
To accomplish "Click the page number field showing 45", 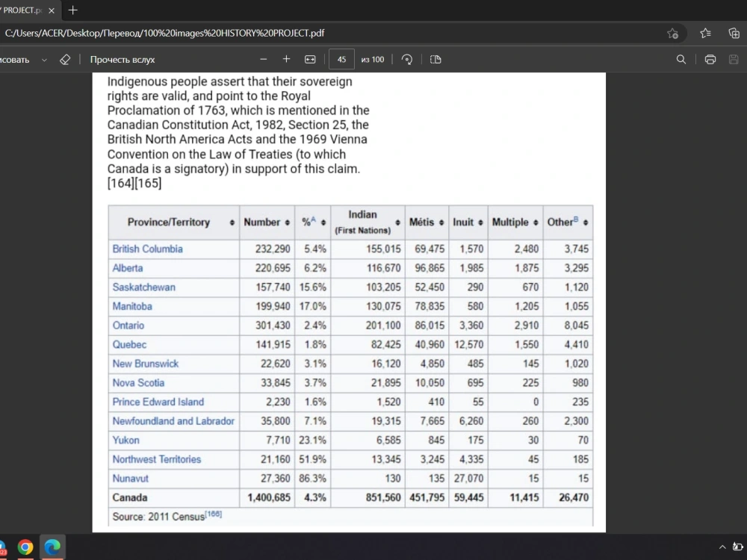I will 341,60.
